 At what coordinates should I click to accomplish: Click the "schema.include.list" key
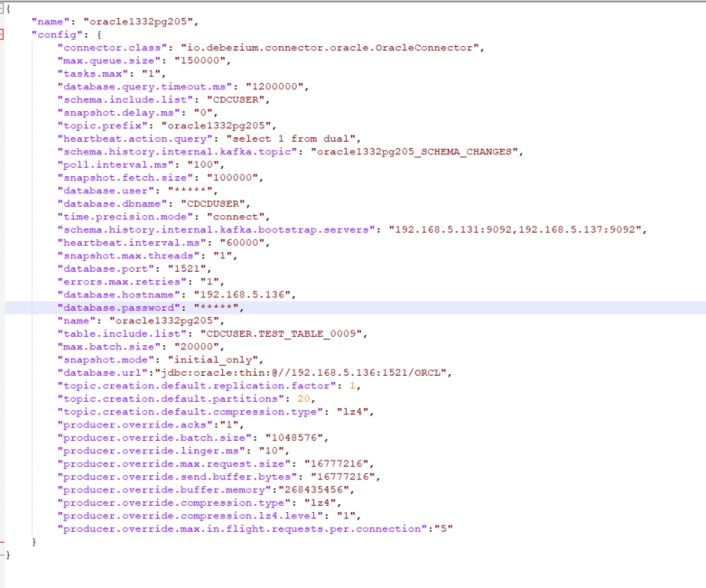[125, 99]
